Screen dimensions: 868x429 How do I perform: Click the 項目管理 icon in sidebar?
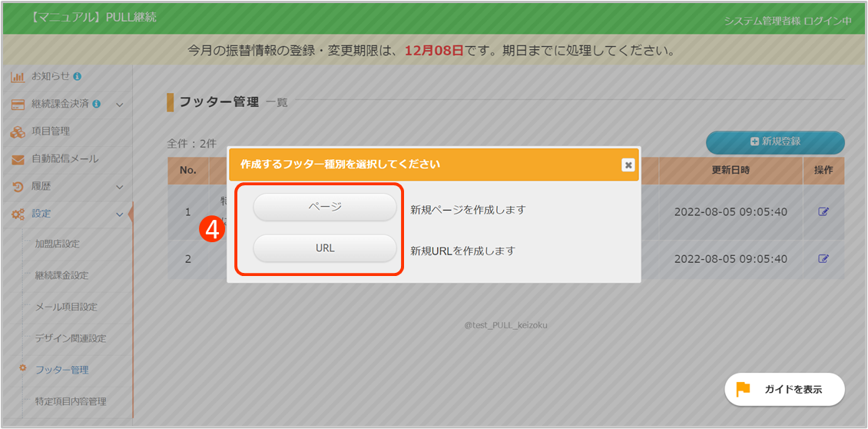18,131
